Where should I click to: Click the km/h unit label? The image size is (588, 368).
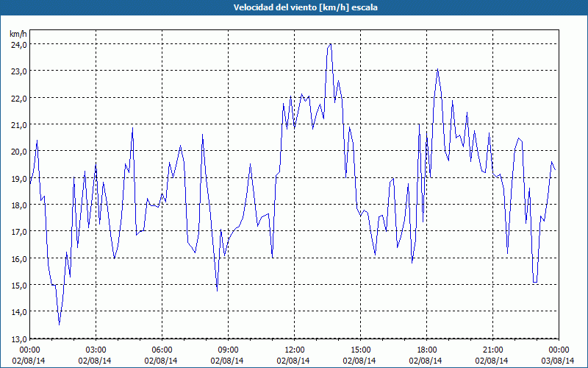coord(18,34)
